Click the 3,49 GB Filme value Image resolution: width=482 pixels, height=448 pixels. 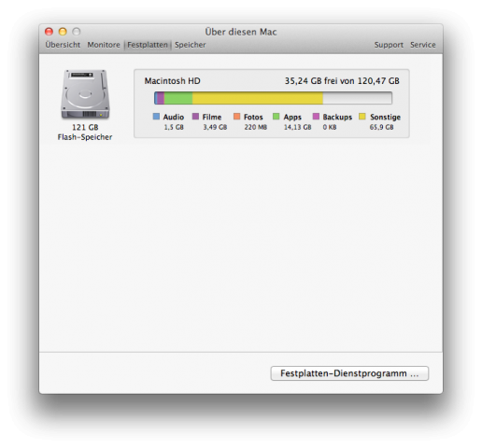215,127
